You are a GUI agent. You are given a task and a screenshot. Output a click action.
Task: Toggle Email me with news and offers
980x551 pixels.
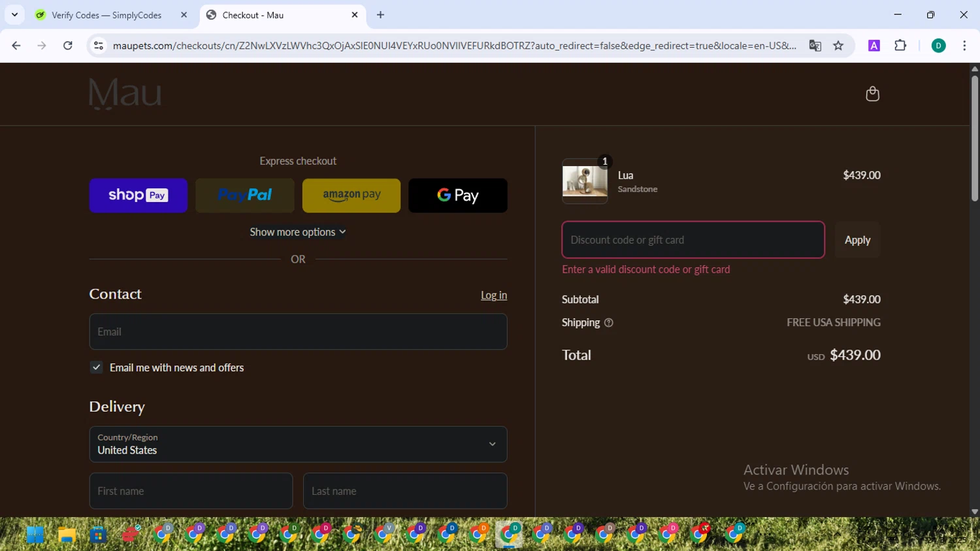coord(97,367)
